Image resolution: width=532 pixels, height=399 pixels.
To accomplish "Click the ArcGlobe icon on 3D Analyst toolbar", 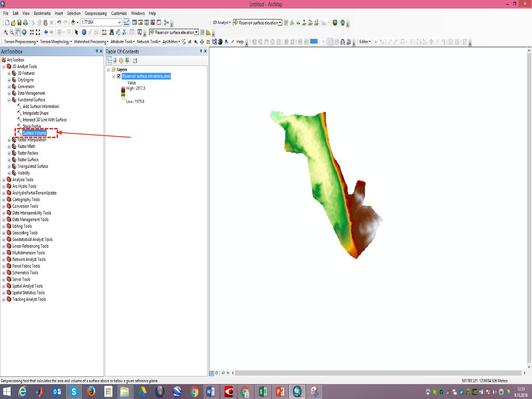I will point(343,23).
